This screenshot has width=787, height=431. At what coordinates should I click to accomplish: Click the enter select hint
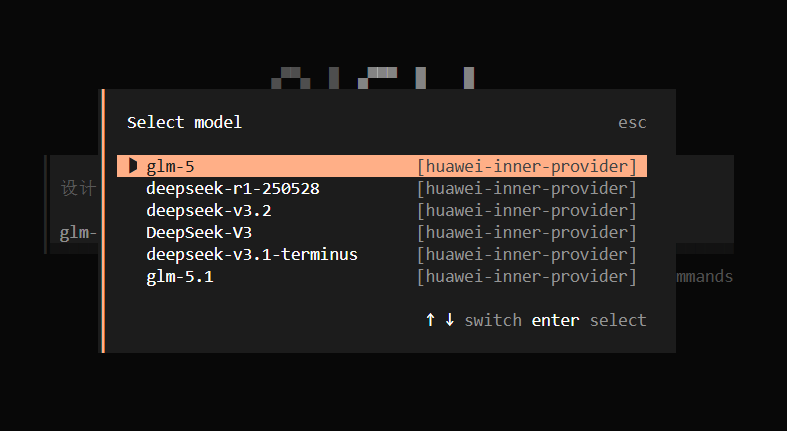589,320
